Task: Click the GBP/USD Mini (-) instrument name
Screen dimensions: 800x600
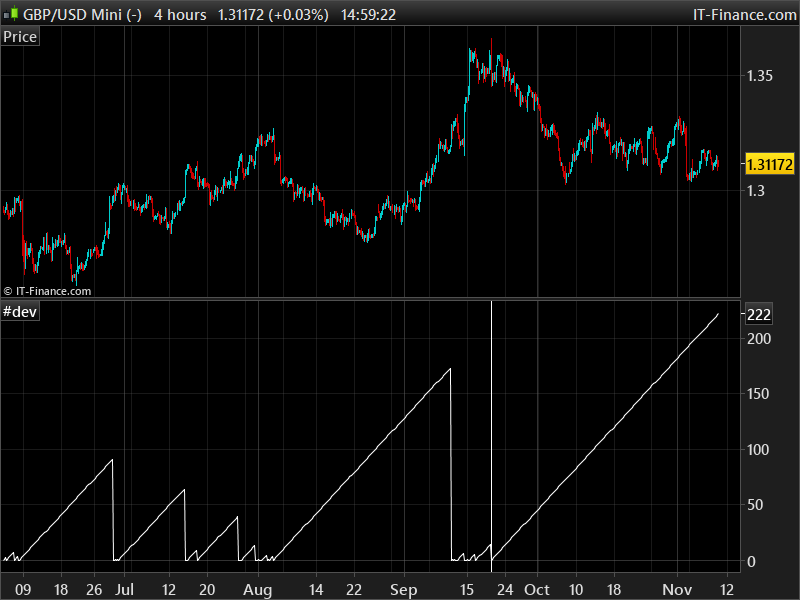Action: coord(82,14)
